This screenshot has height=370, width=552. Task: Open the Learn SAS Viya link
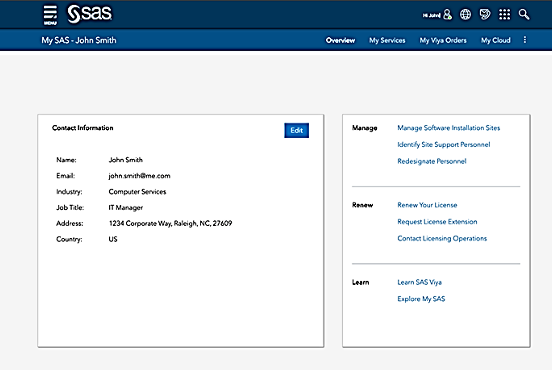(x=419, y=282)
